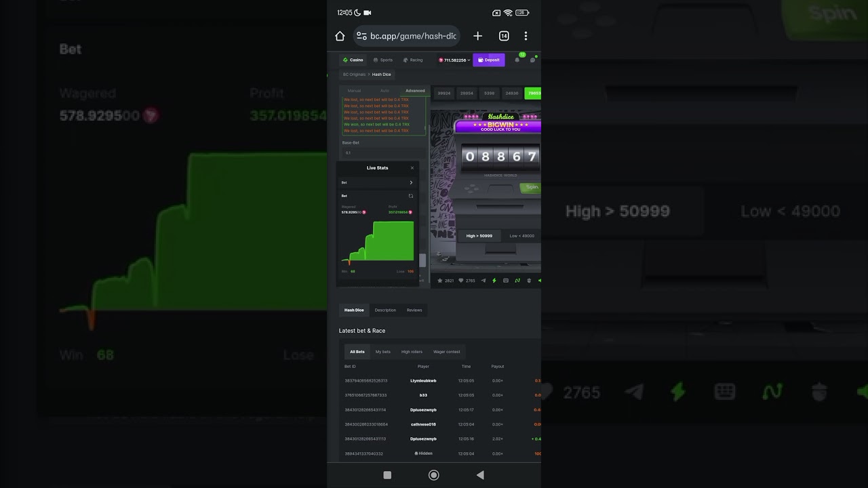
Task: Click the purple Deposit button
Action: click(489, 60)
